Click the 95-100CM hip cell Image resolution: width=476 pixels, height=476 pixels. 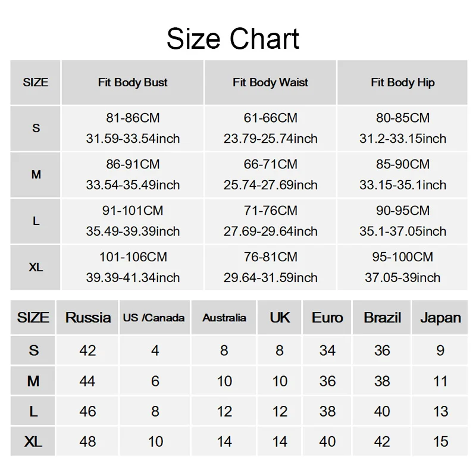pyautogui.click(x=403, y=267)
